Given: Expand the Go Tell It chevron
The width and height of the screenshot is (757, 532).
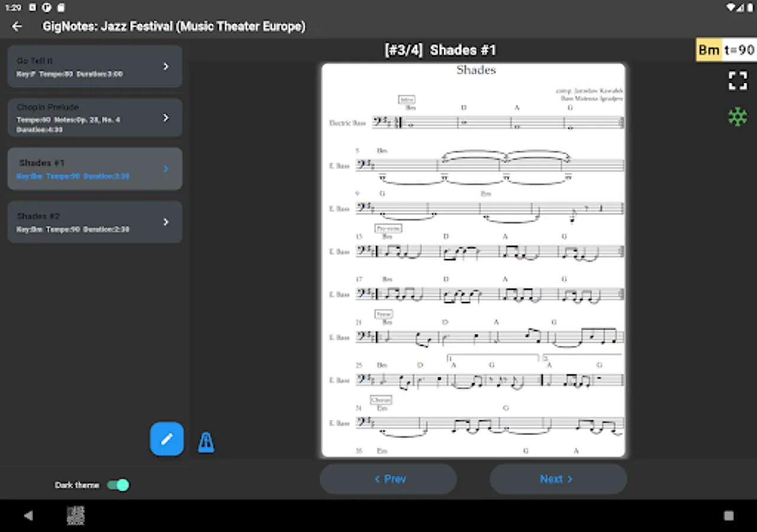Looking at the screenshot, I should pos(166,66).
